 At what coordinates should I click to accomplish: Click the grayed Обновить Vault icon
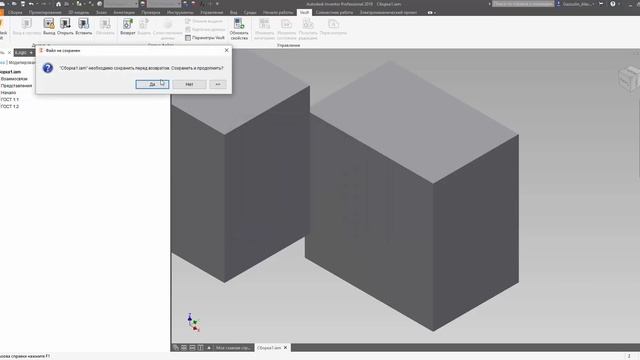pos(105,27)
